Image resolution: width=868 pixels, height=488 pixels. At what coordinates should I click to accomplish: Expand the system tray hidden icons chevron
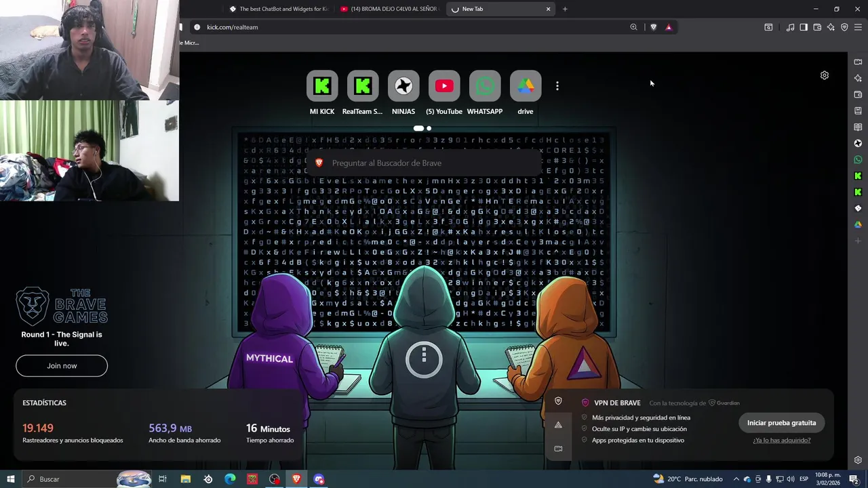[x=736, y=479]
